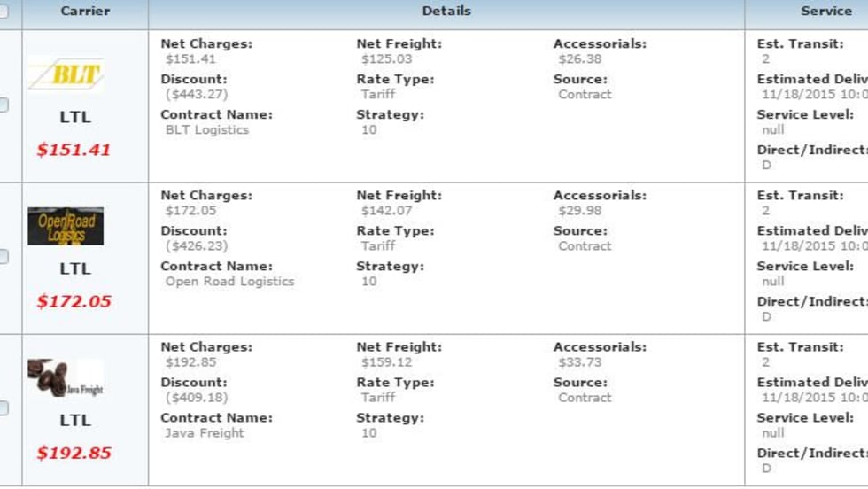The image size is (868, 489).
Task: Click the red $151.41 rate price
Action: [74, 150]
